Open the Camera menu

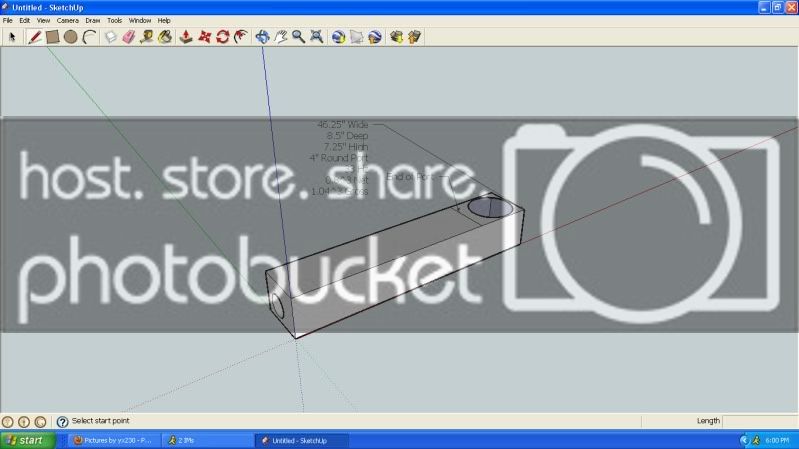pyautogui.click(x=67, y=20)
